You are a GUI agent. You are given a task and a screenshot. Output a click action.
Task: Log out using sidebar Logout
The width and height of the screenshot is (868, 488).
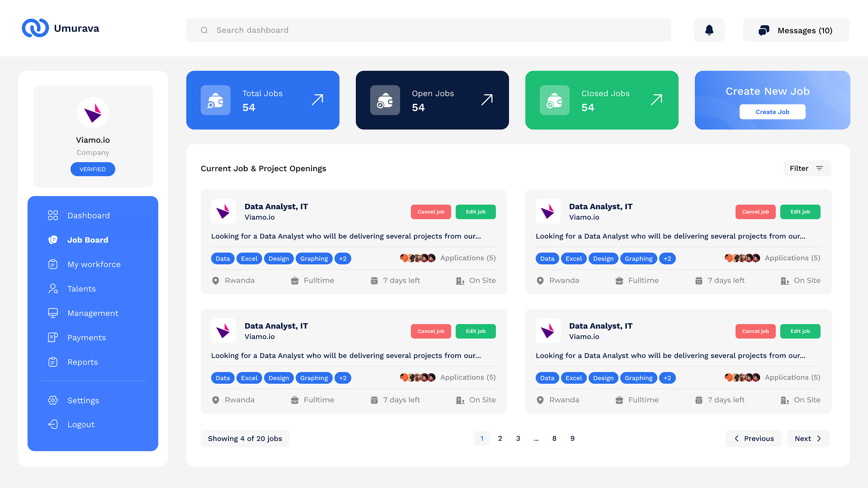81,424
